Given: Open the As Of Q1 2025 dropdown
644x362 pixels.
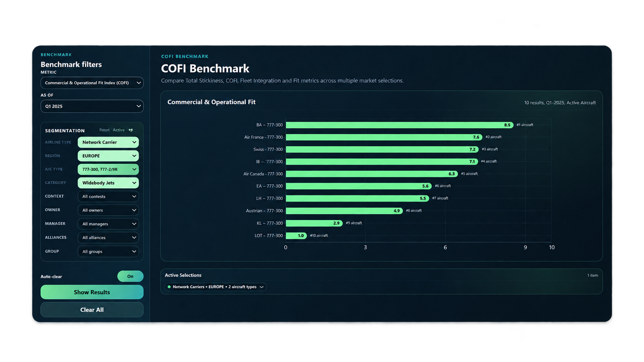Looking at the screenshot, I should (92, 106).
